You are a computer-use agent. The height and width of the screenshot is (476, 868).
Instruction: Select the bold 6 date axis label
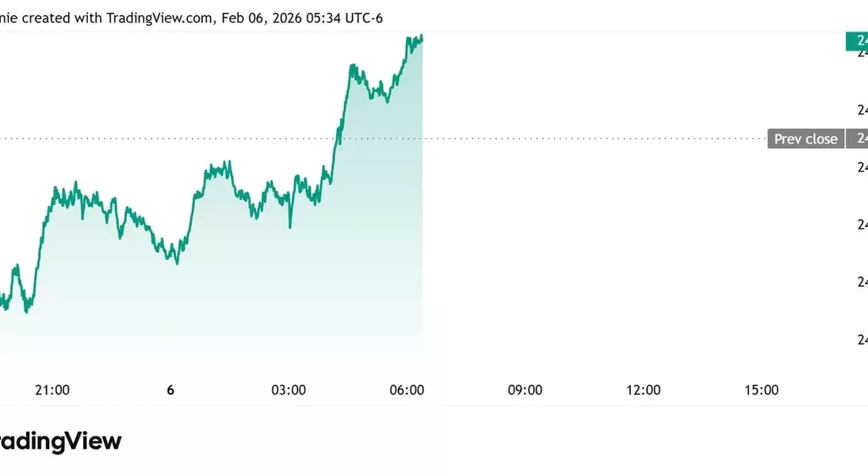click(x=170, y=390)
